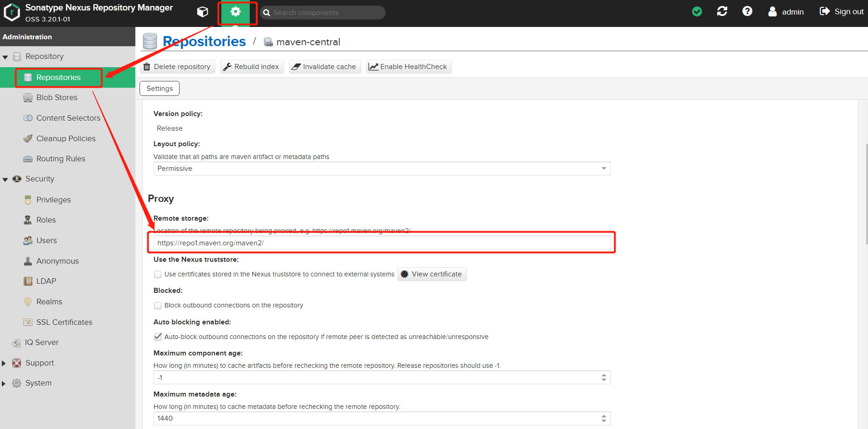Viewport: 868px width, 429px height.
Task: Open the Help question mark icon
Action: coord(747,11)
